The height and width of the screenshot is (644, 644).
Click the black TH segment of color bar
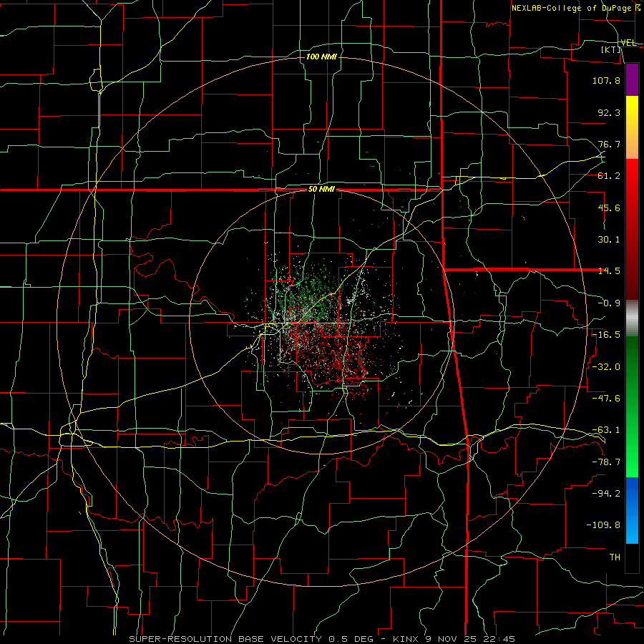[632, 557]
